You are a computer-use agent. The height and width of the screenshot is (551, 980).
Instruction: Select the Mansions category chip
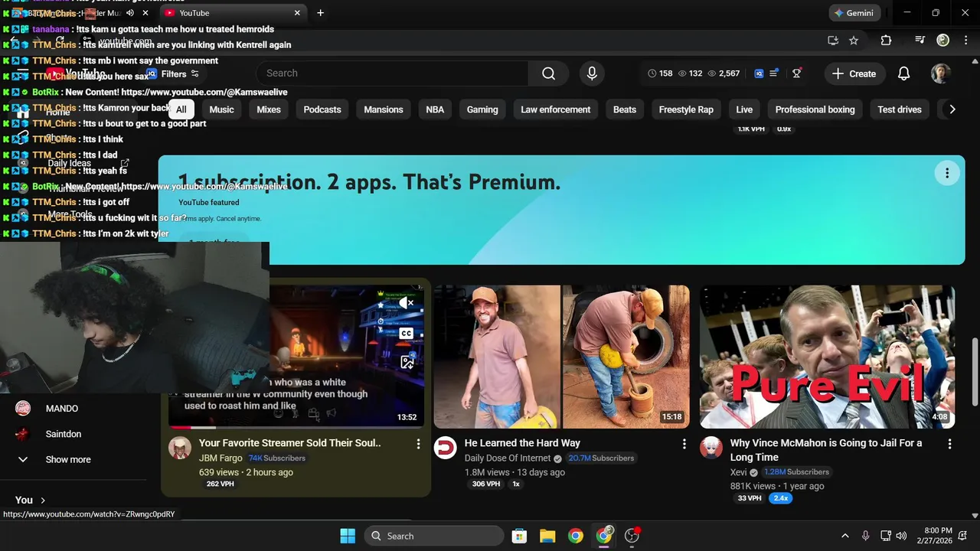(384, 109)
